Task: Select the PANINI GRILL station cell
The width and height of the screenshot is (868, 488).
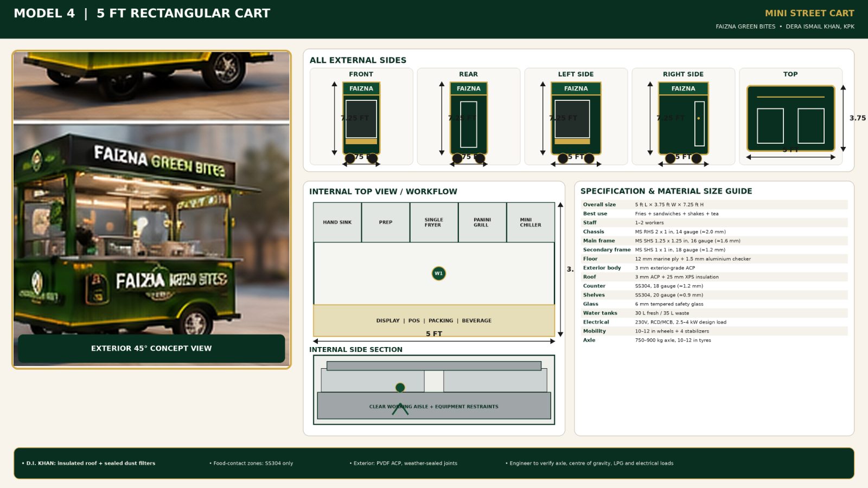Action: point(482,222)
